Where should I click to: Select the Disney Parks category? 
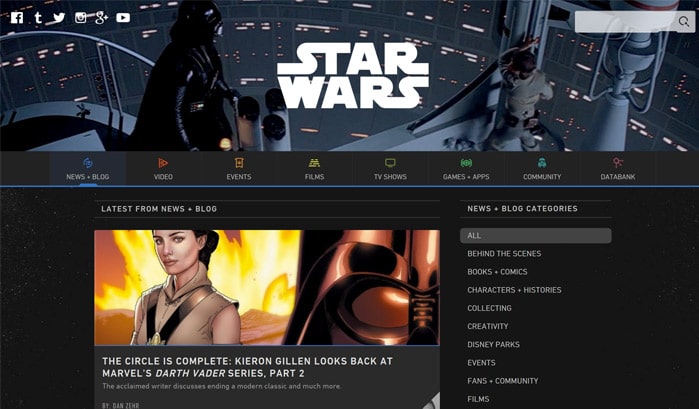coord(493,345)
